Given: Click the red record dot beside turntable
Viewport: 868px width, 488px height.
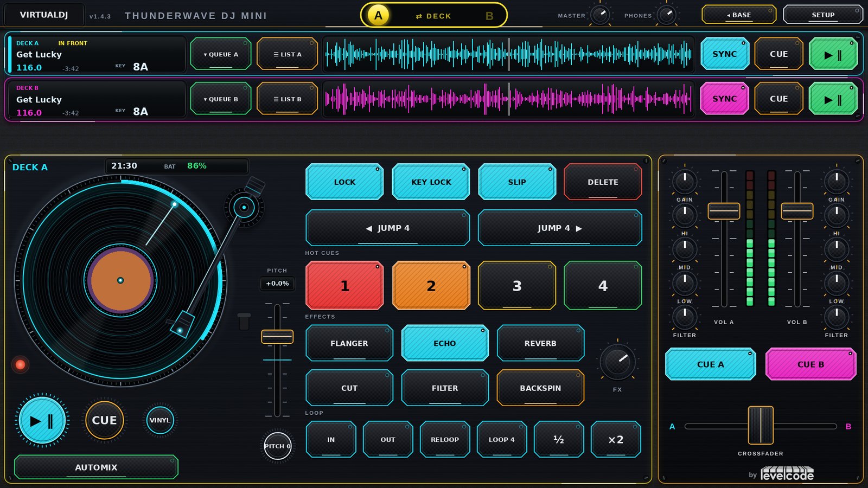Looking at the screenshot, I should [x=20, y=364].
